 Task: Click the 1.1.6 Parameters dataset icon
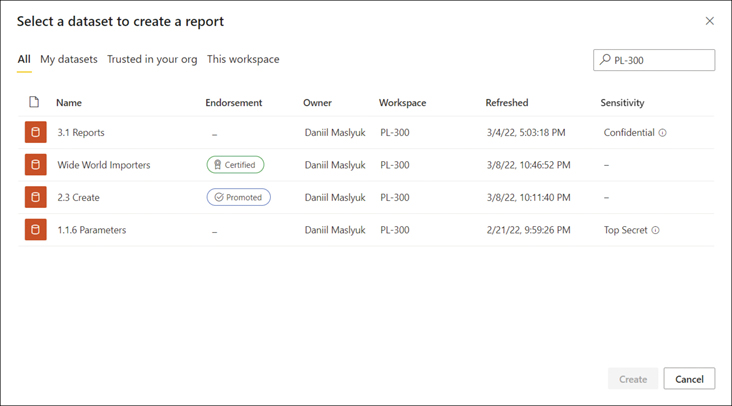click(35, 230)
